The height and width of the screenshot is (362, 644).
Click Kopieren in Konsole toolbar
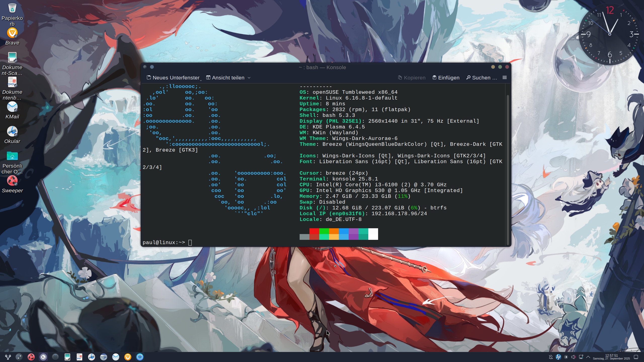(x=412, y=78)
